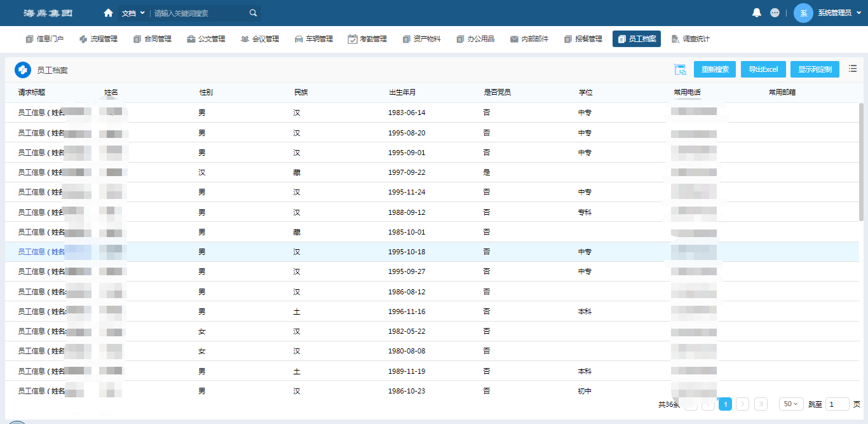Image resolution: width=868 pixels, height=424 pixels.
Task: Click the highlighted row dated 1995-10-18
Action: 432,252
